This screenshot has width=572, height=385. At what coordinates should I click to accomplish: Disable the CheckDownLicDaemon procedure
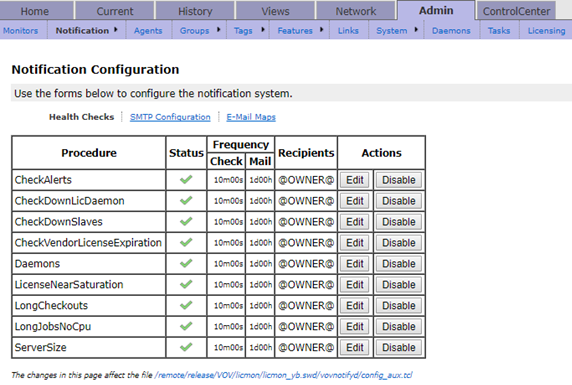[x=399, y=201]
